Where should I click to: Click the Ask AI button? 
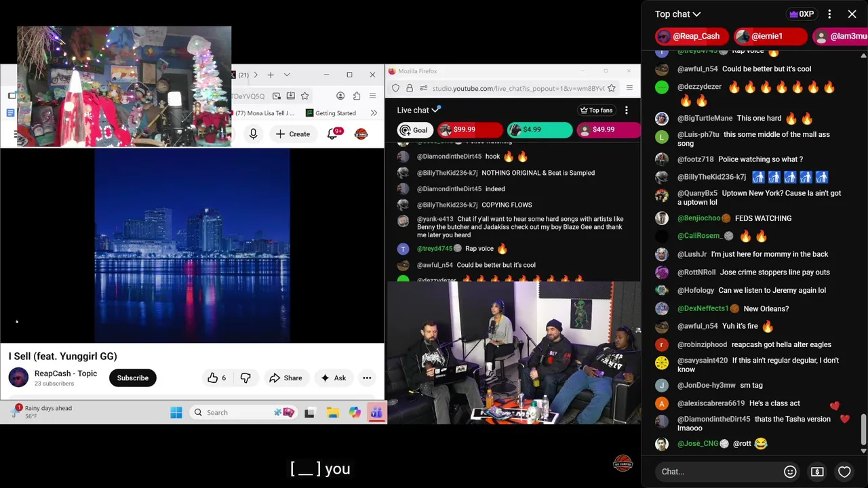333,378
